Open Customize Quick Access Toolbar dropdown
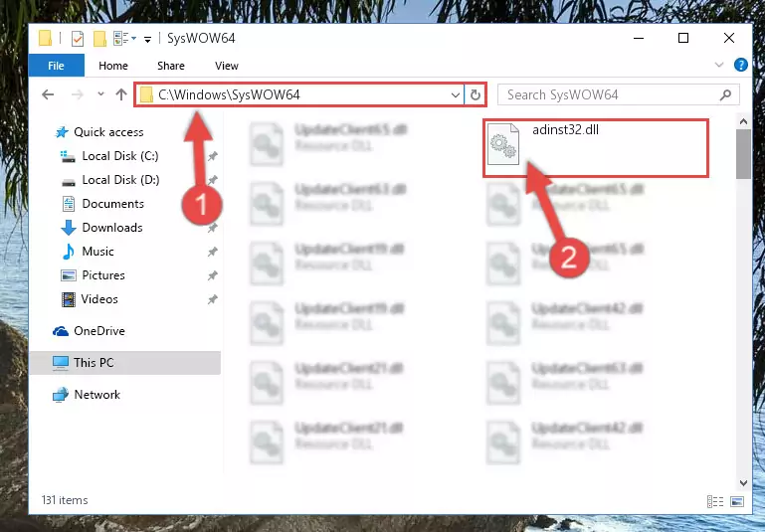The height and width of the screenshot is (532, 765). 147,39
